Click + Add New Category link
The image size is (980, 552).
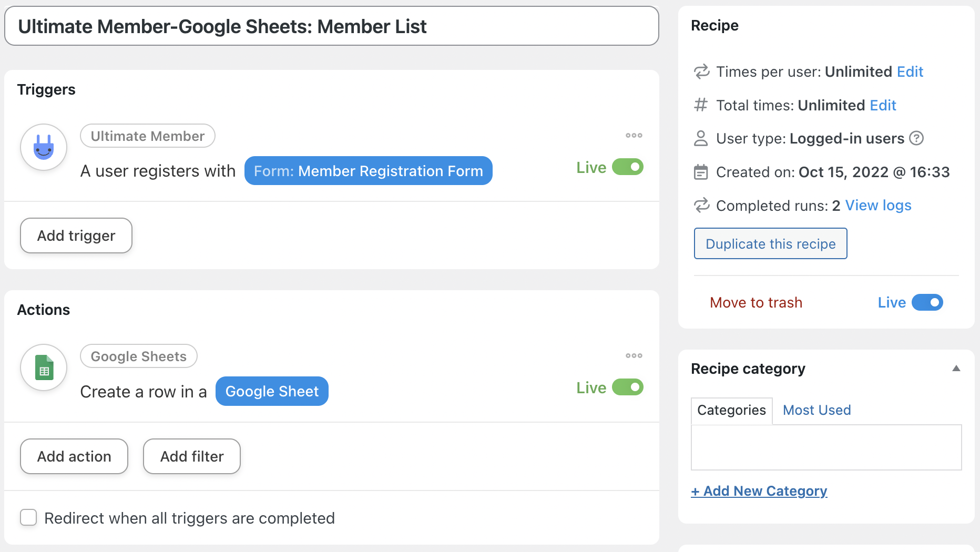[759, 491]
